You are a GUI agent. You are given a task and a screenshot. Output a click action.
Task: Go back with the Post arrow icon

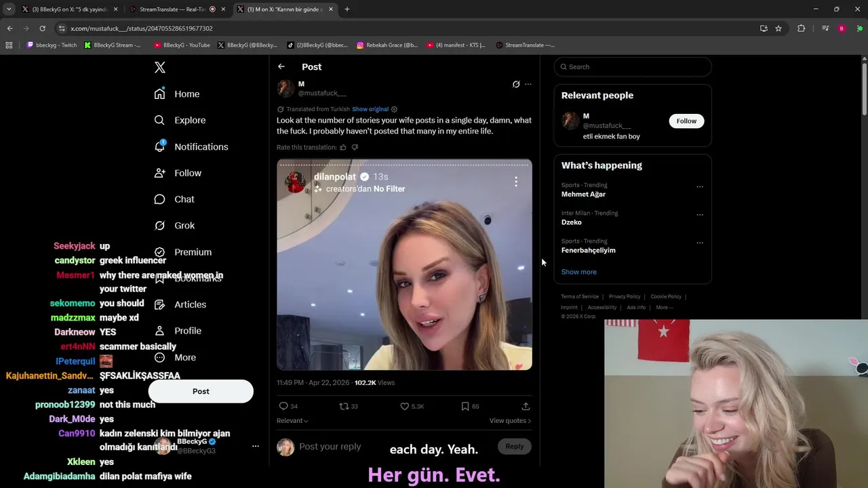click(281, 66)
